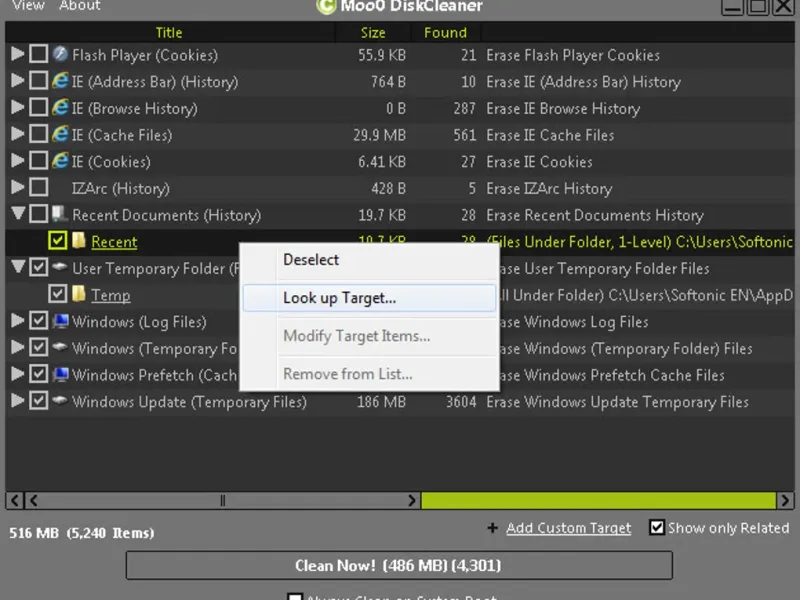
Task: Sort by the Title column header
Action: (169, 33)
